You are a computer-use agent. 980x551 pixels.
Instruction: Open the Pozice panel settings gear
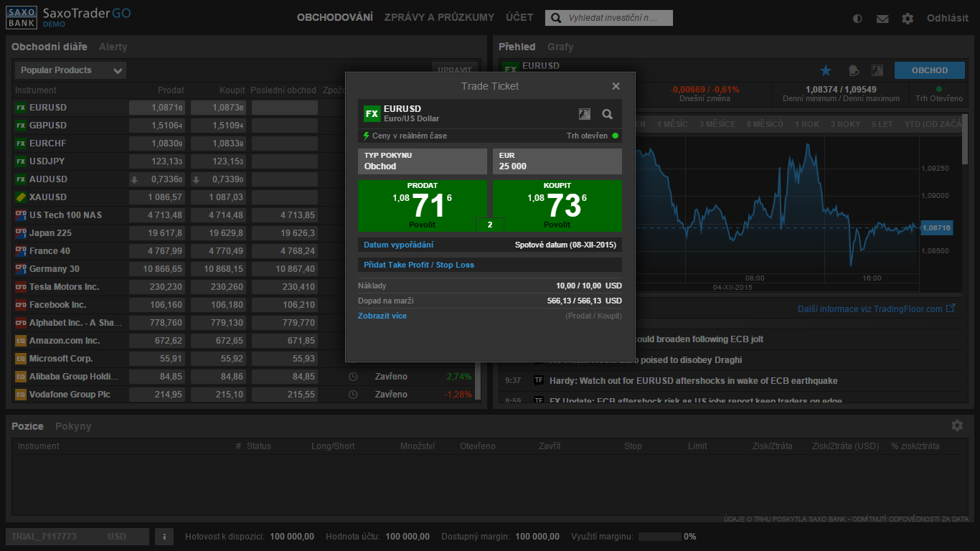pos(957,425)
